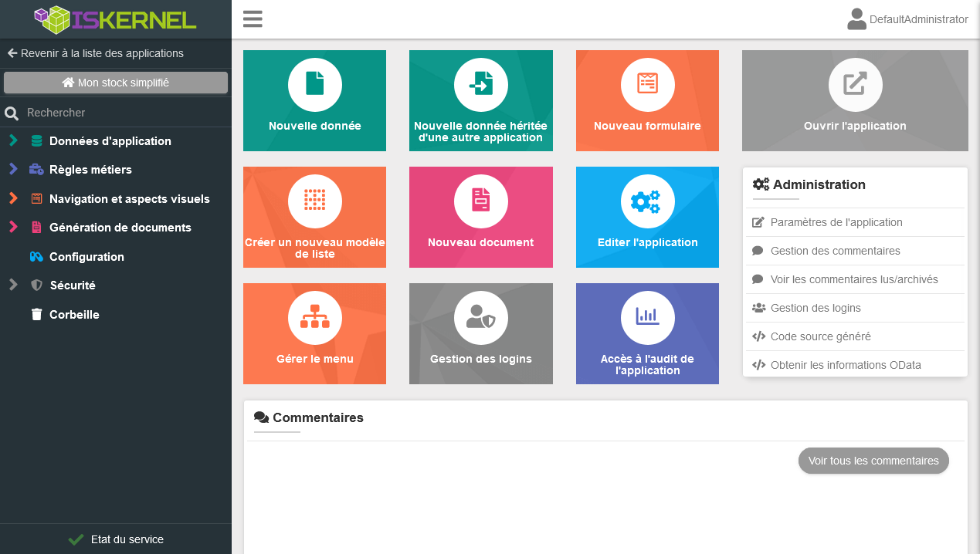This screenshot has height=554, width=980.
Task: Expand the Règles métiers chevron
Action: (13, 170)
